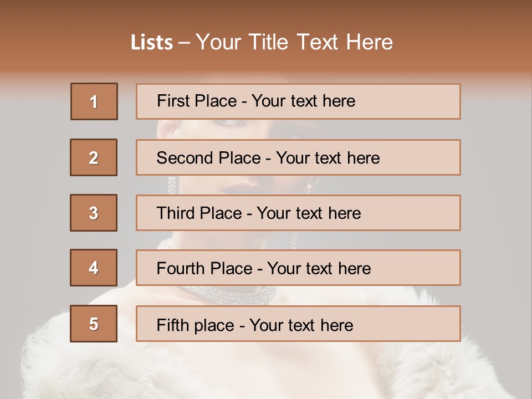Select the number 4 square
The image size is (532, 399).
pyautogui.click(x=94, y=268)
